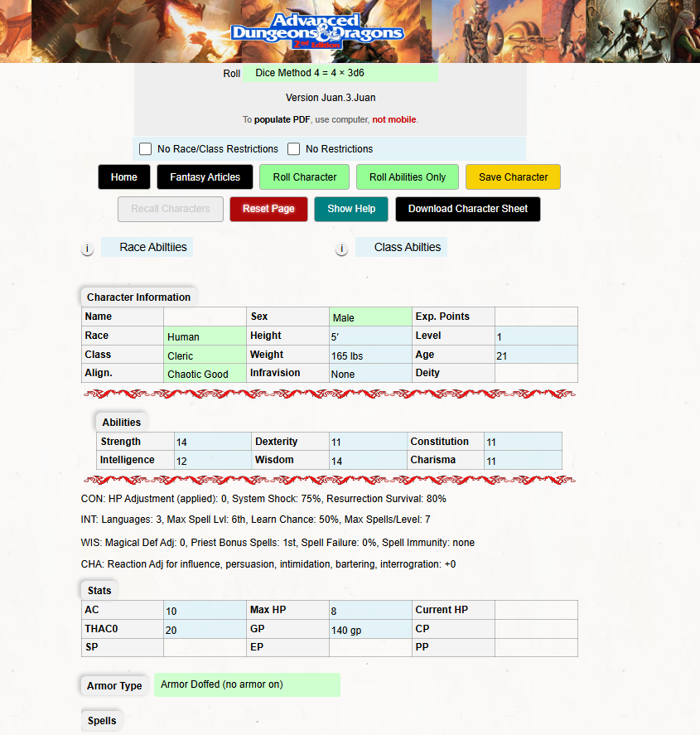
Task: Click the Spells section heading
Action: (102, 720)
